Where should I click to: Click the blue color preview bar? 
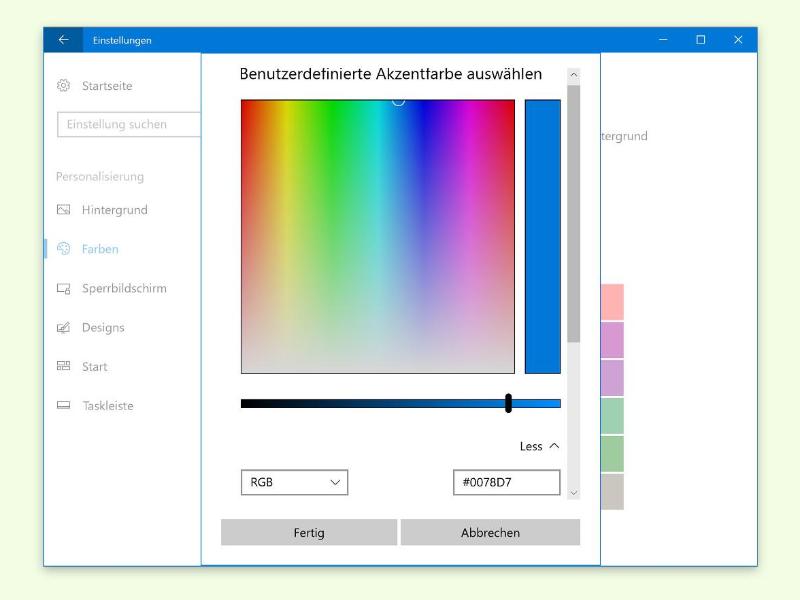point(543,236)
